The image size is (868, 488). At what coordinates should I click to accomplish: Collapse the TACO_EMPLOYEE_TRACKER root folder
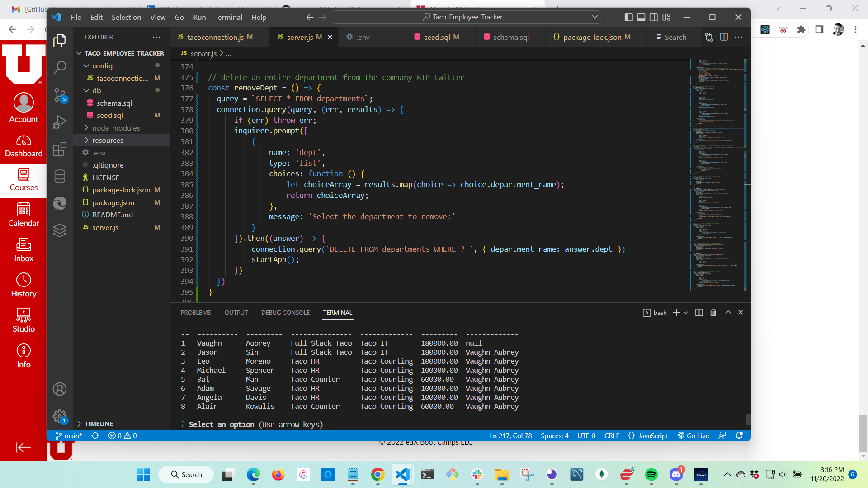121,53
